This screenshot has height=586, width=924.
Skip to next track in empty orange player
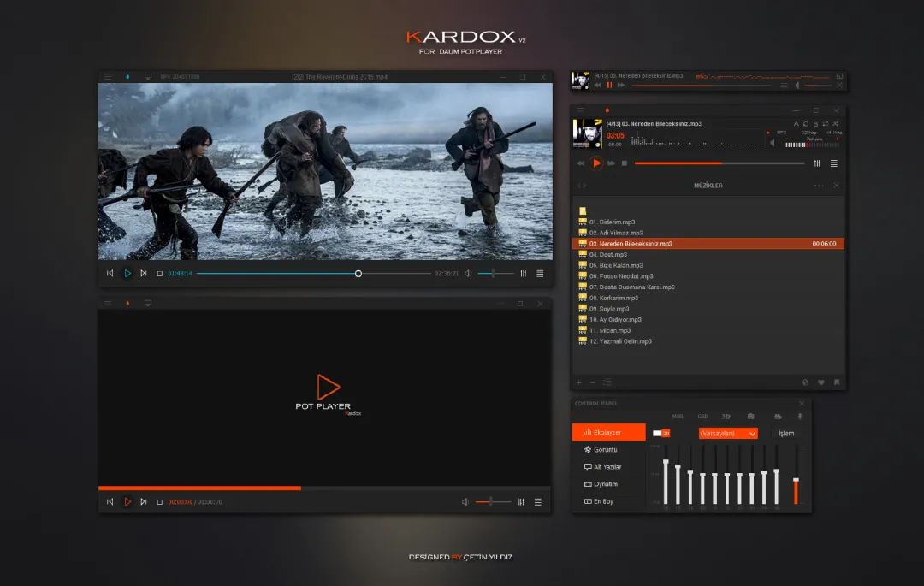tap(144, 502)
